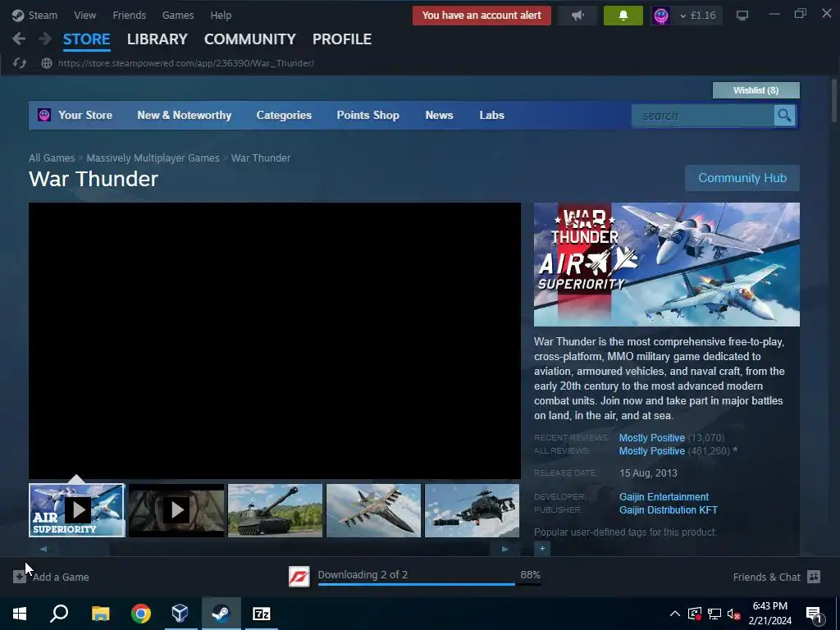Click the Add a Game plus icon

point(20,577)
